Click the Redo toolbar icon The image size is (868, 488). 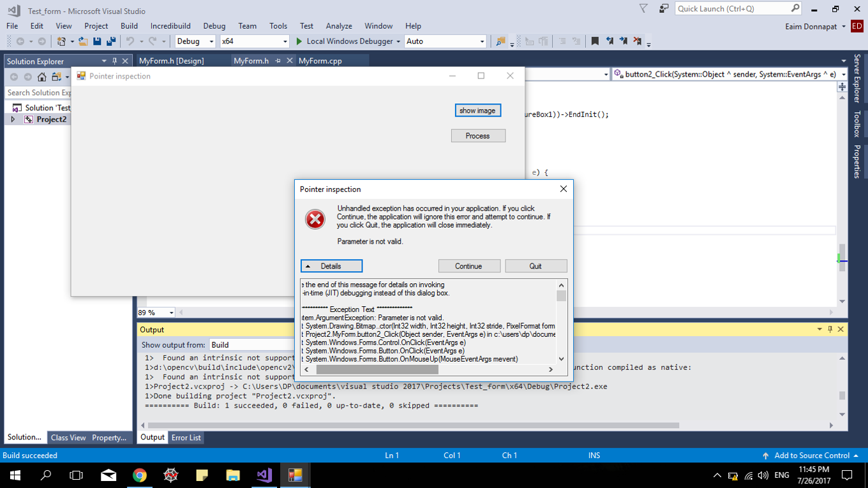[x=153, y=41]
